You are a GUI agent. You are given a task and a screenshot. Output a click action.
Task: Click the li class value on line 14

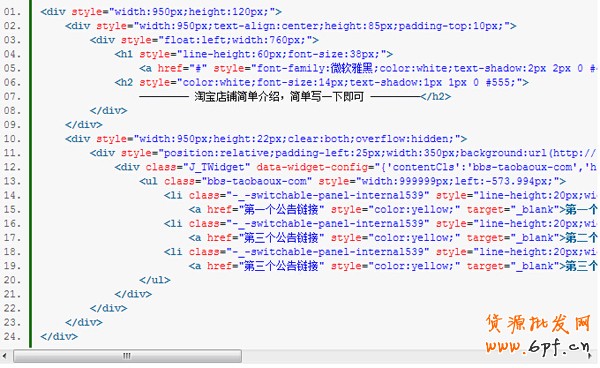pyautogui.click(x=328, y=195)
